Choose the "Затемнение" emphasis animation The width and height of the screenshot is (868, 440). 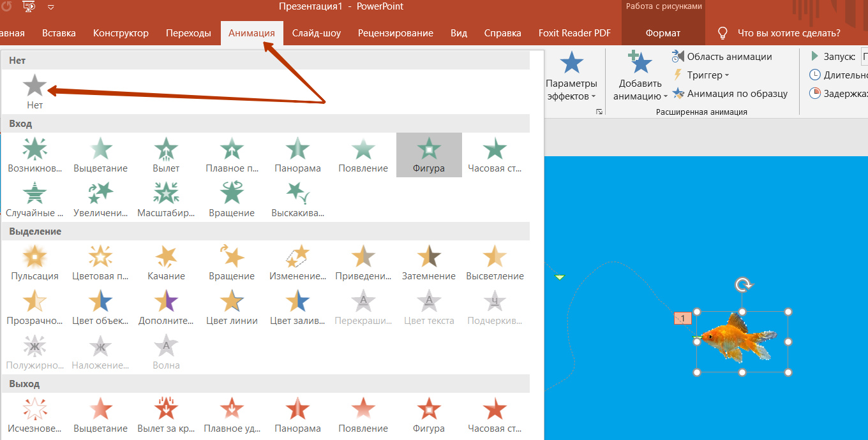[429, 263]
